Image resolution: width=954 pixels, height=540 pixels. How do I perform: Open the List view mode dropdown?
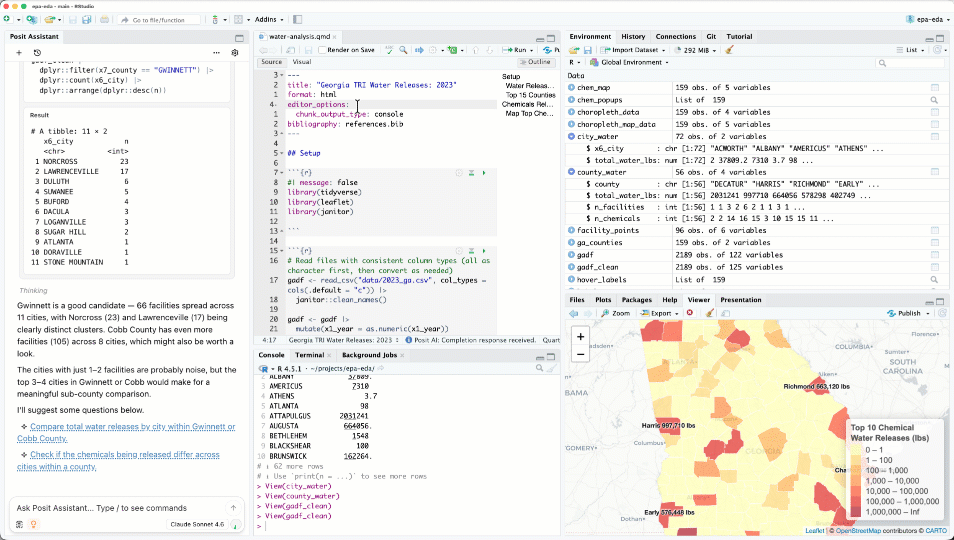911,50
